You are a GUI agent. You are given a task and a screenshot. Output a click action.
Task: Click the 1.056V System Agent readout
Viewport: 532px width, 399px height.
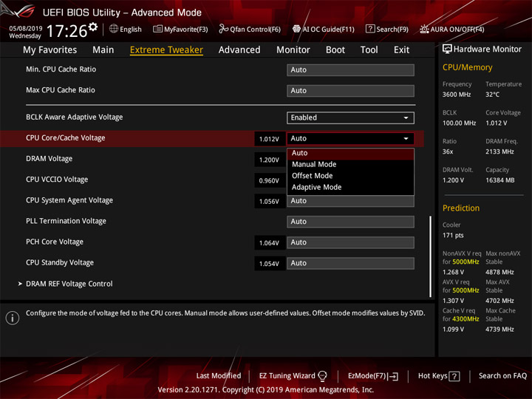coord(270,201)
